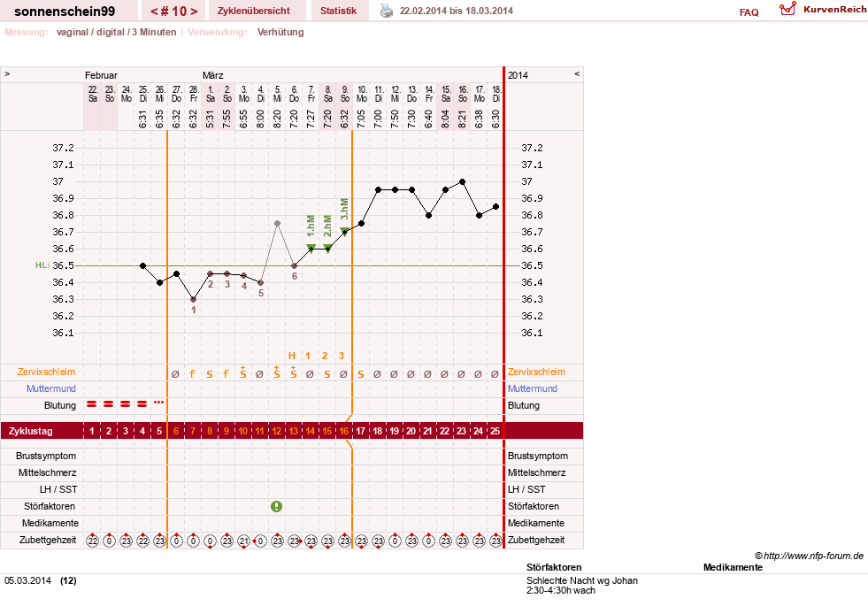Click the left Zervixschleim row label

tap(47, 372)
